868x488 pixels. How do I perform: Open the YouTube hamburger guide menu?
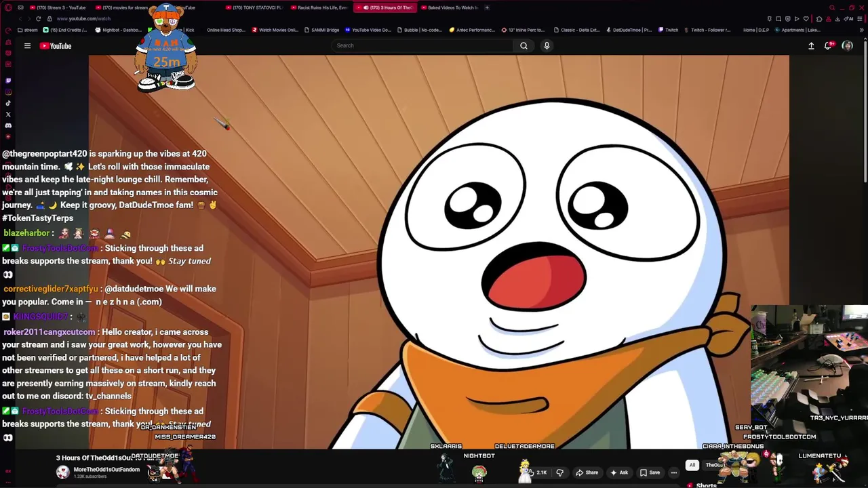27,46
